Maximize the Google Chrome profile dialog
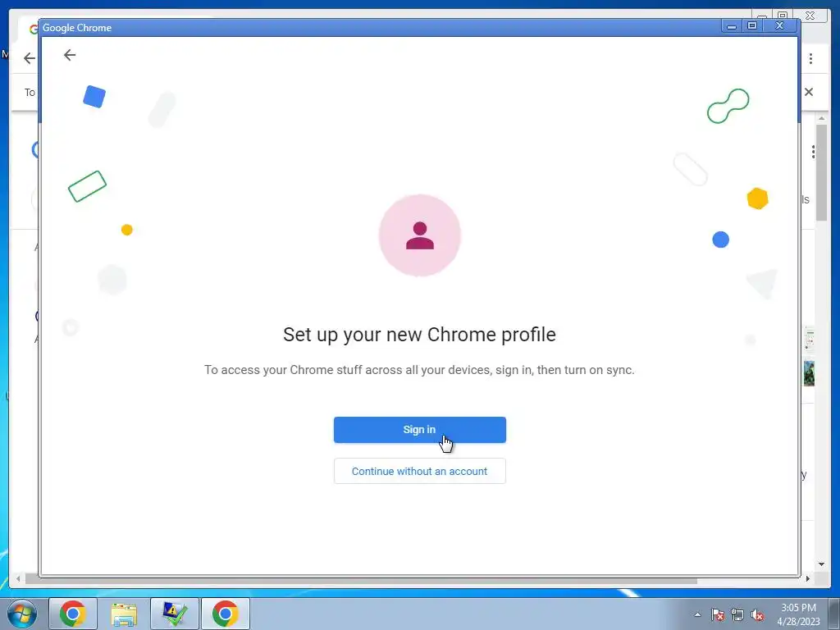The image size is (840, 630). 752,25
